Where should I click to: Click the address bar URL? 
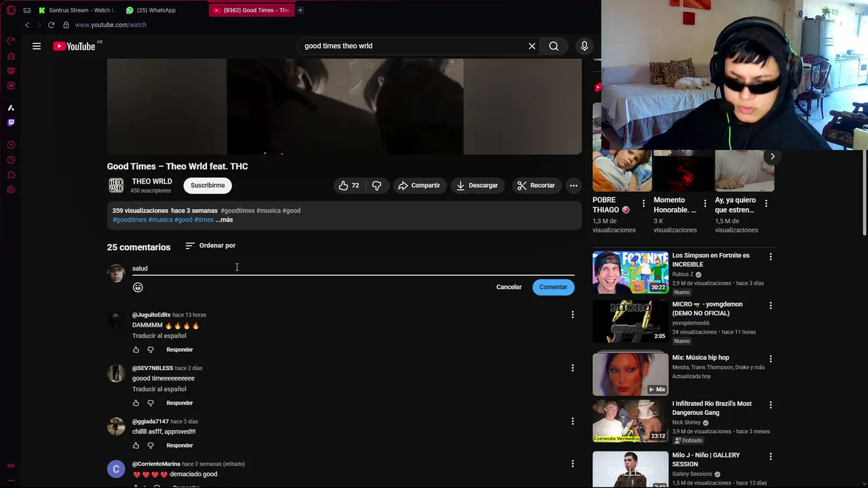(111, 25)
